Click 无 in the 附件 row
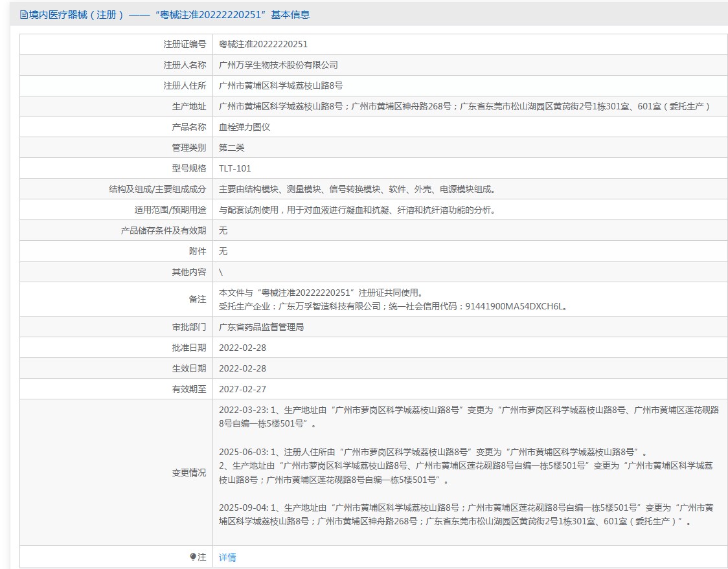This screenshot has width=728, height=569. tap(223, 251)
